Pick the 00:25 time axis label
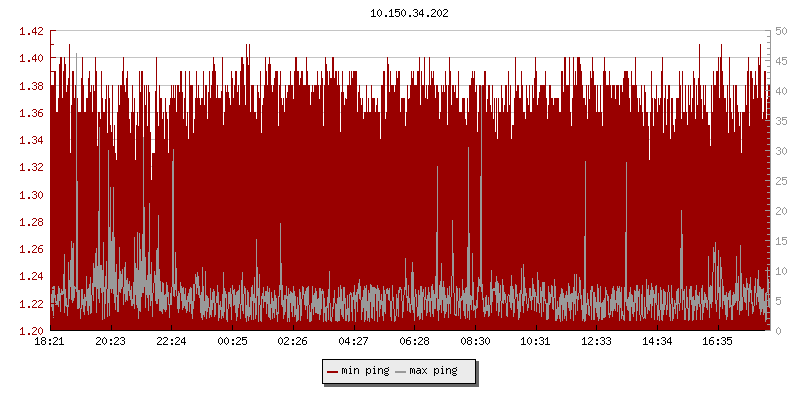This screenshot has width=800, height=400. [232, 341]
